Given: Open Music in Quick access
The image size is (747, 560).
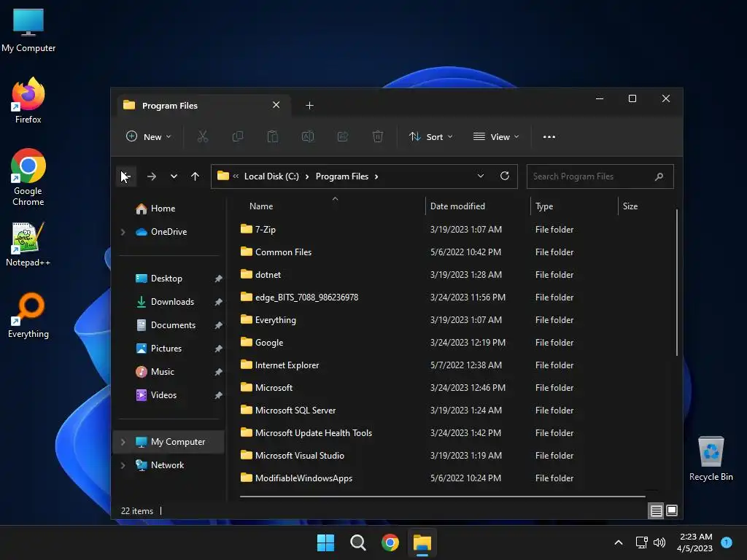Looking at the screenshot, I should pyautogui.click(x=155, y=372).
